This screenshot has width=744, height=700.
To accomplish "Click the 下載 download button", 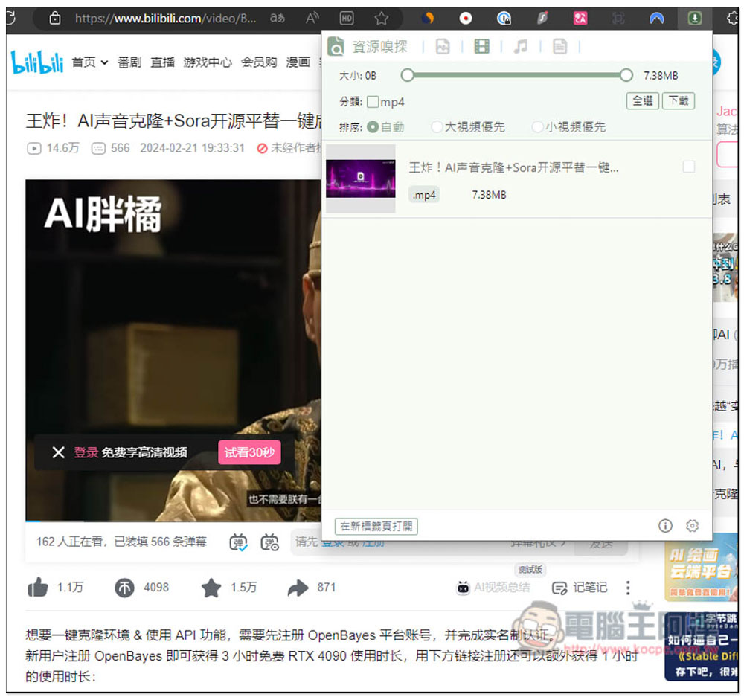I will (x=678, y=101).
